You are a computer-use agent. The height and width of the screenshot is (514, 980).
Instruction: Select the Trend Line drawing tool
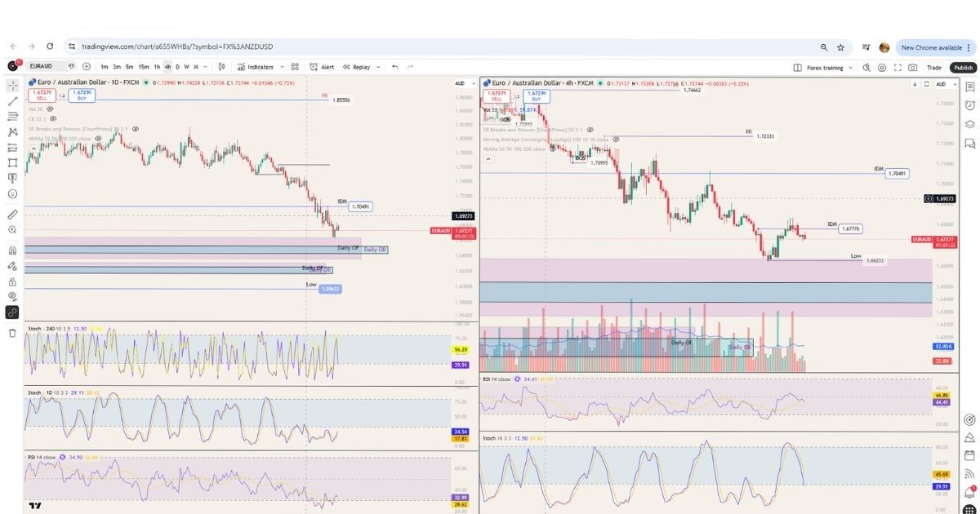[11, 101]
